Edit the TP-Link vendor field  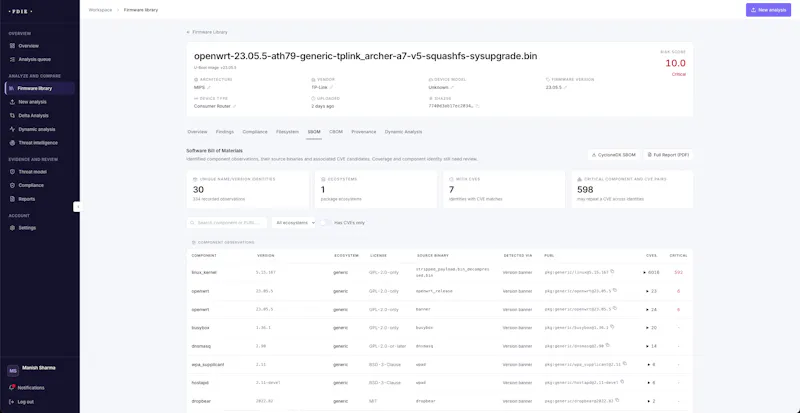tap(331, 87)
